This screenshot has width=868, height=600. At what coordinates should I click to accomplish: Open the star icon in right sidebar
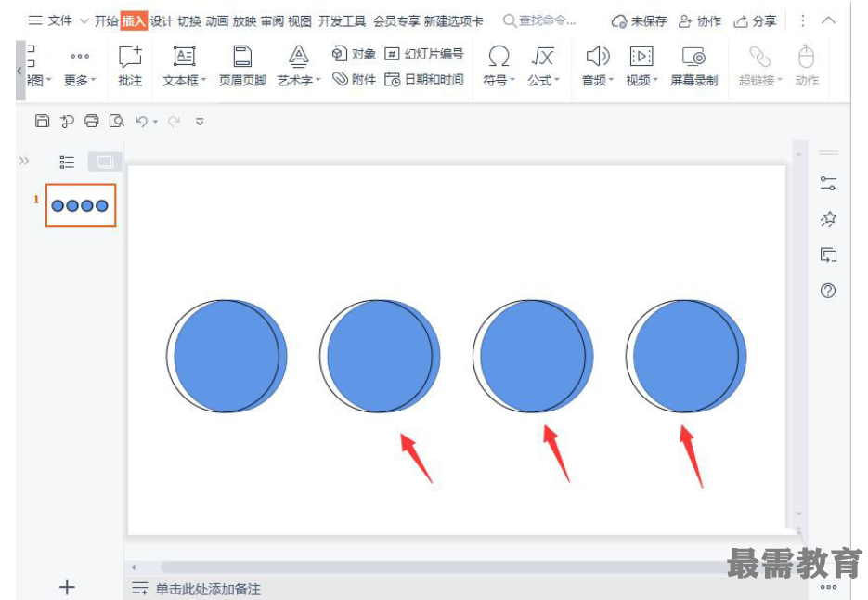pos(828,219)
